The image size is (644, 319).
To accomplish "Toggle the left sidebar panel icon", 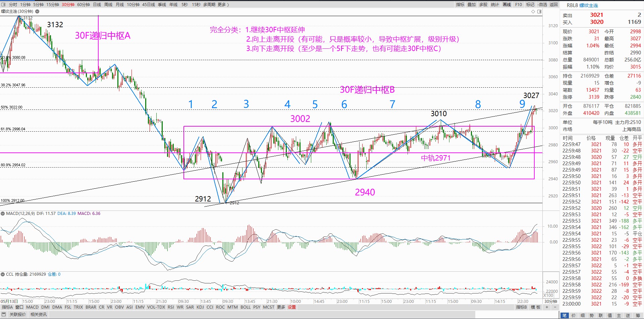I will pos(3,5).
